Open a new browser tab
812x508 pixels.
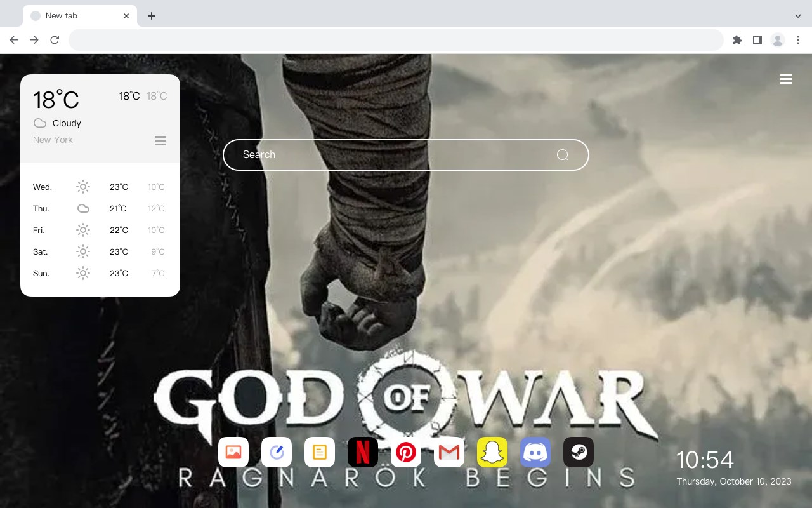coord(151,16)
